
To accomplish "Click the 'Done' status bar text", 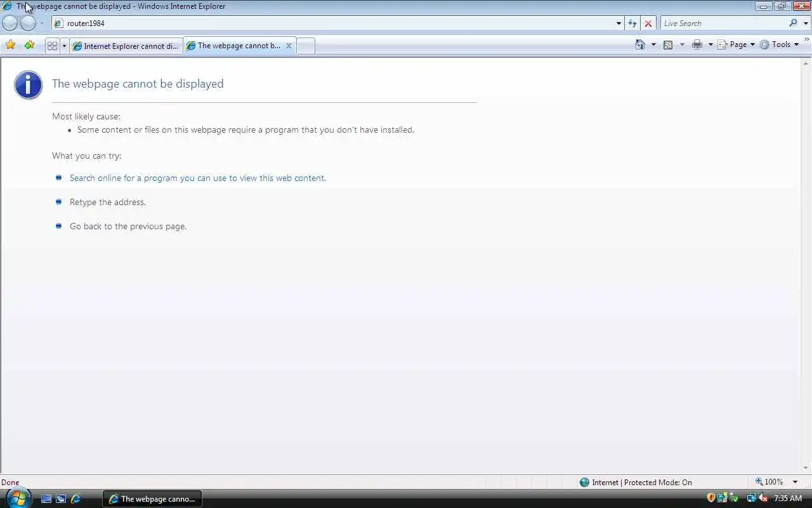I will [x=10, y=483].
